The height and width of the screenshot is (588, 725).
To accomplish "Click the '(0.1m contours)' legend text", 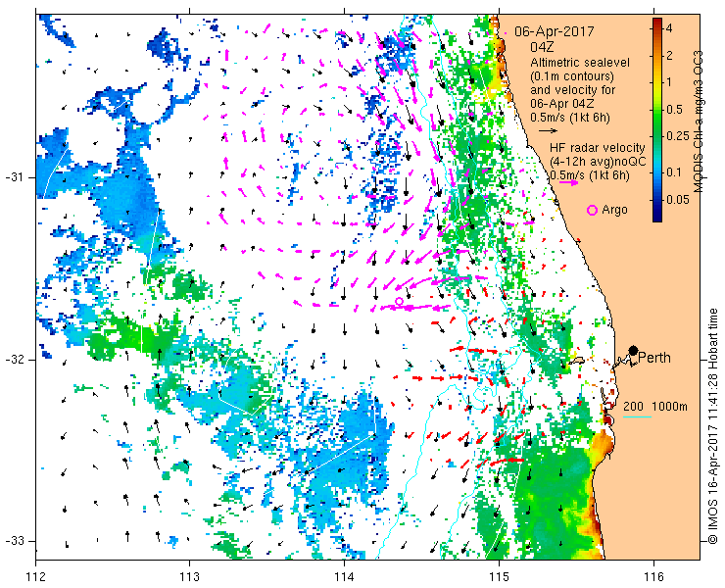I will 572,75.
